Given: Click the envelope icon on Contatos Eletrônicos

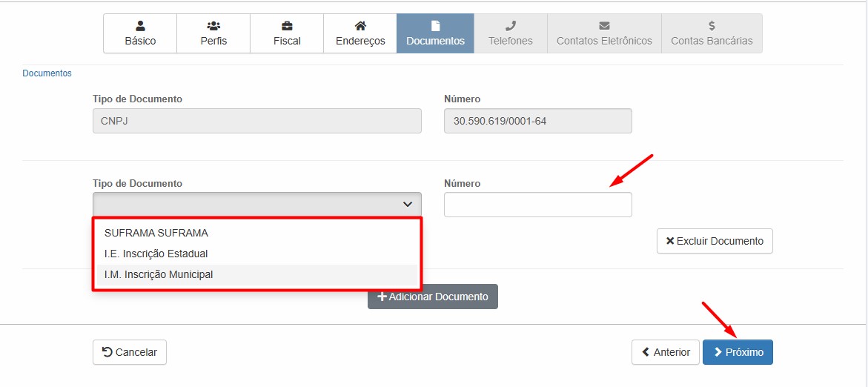Looking at the screenshot, I should pos(604,25).
